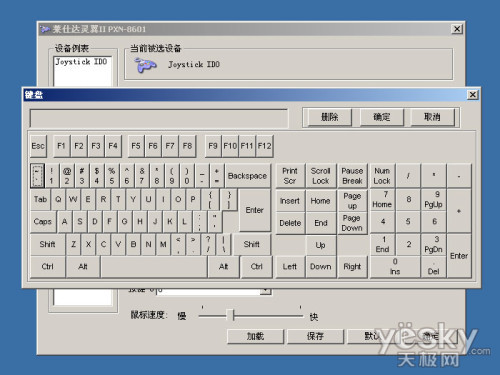This screenshot has height=375, width=500.
Task: Click the Esc key
Action: point(38,146)
